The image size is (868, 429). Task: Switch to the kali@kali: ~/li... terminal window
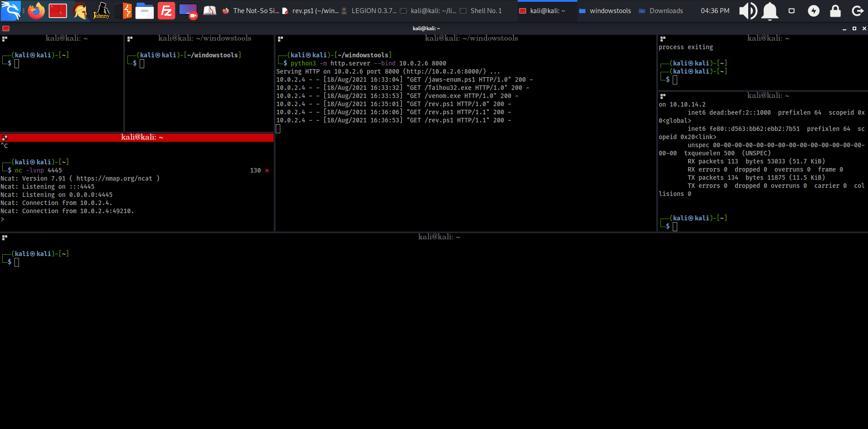(428, 11)
